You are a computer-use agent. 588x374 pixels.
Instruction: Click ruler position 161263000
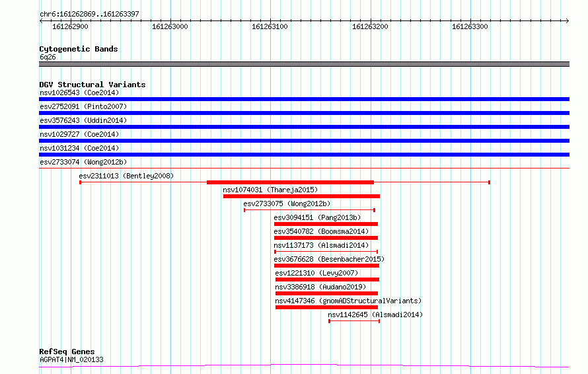[x=170, y=26]
